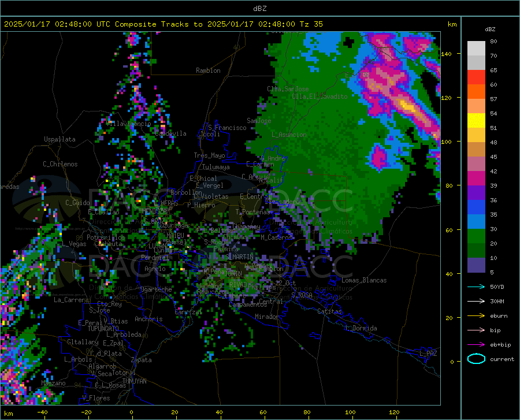This screenshot has width=520, height=420.
Task: Click the 'C_Guido' place label
Action: (x=77, y=203)
